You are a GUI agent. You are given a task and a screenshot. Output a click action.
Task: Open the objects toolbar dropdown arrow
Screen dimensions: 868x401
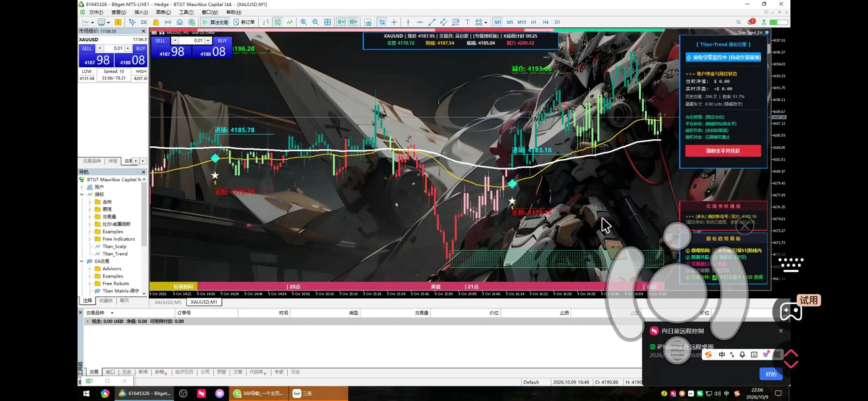[x=486, y=22]
